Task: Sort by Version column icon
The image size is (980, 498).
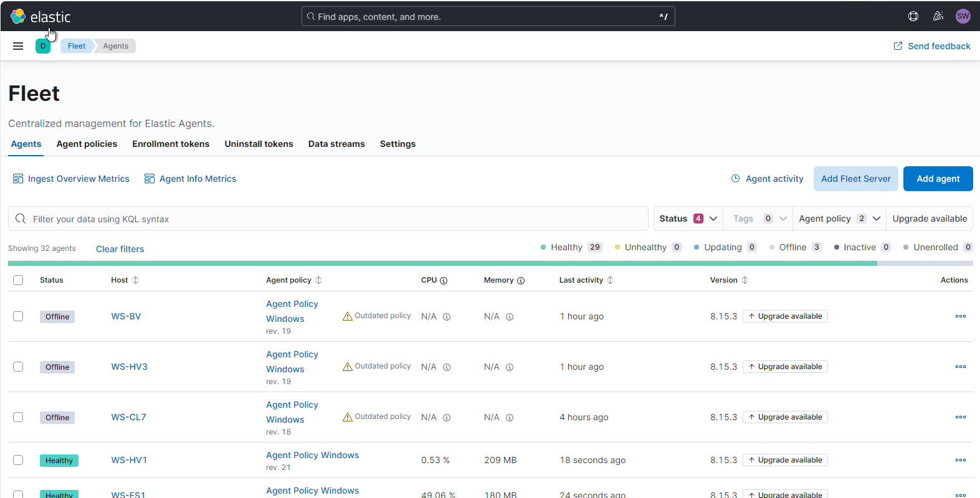Action: (x=745, y=280)
